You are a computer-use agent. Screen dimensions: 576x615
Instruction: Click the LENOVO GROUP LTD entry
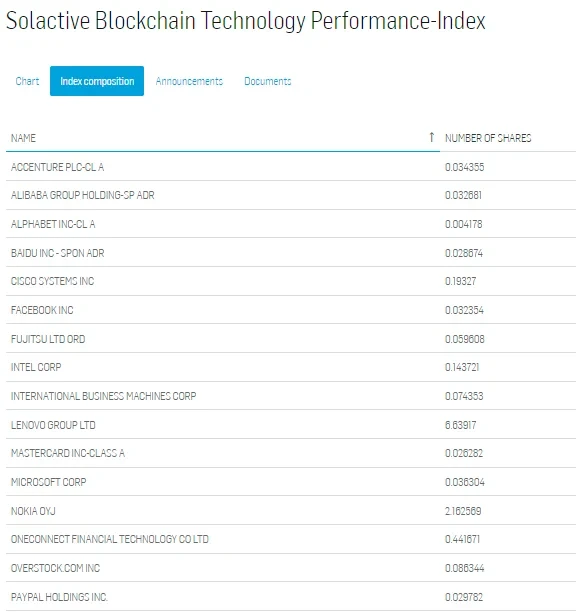click(x=291, y=424)
